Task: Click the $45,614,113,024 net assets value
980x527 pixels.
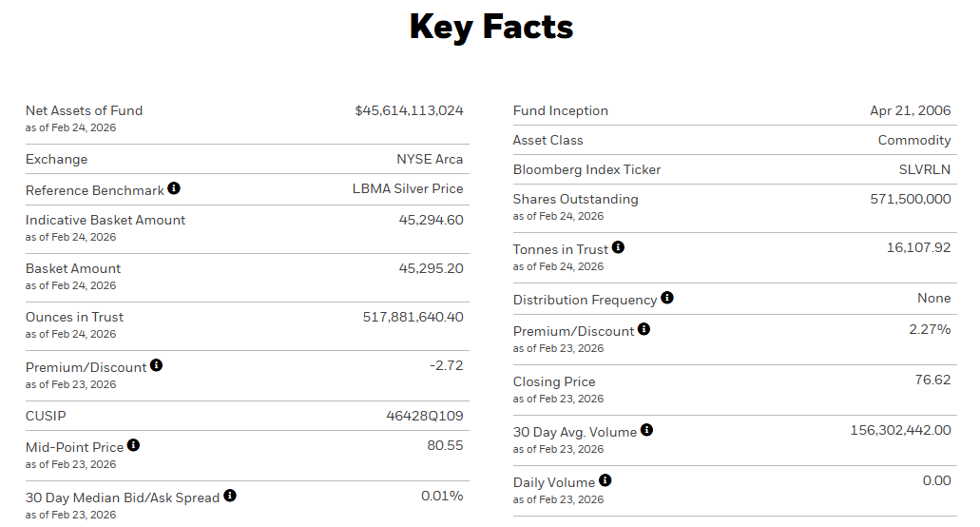Action: click(x=409, y=110)
